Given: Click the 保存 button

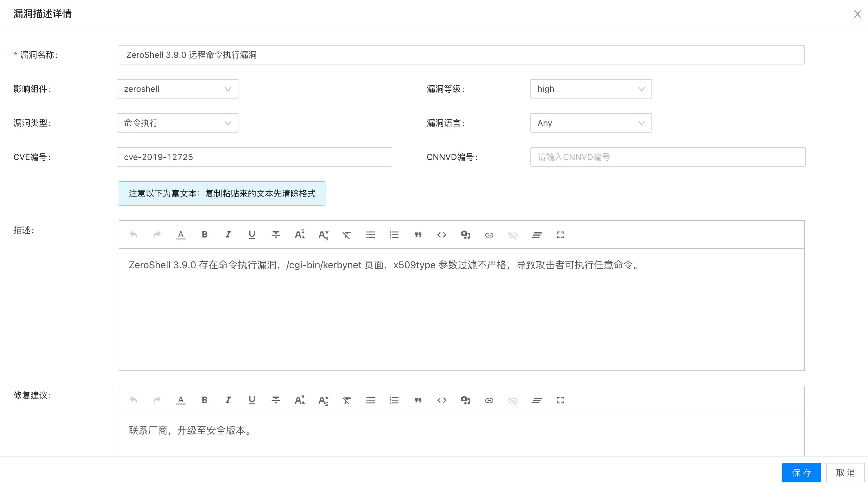Looking at the screenshot, I should pos(801,473).
